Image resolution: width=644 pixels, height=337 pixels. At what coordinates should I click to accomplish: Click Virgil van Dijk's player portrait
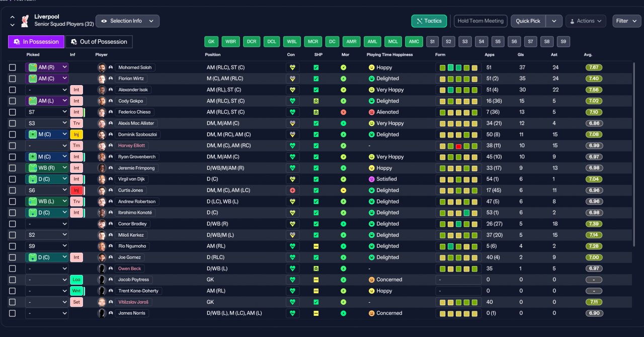tap(102, 179)
